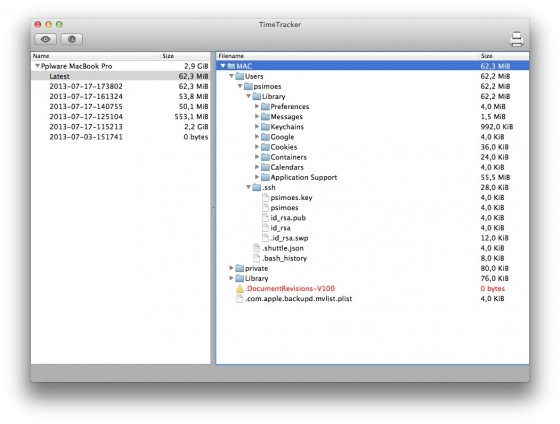
Task: Expand the Messages folder
Action: pos(257,116)
